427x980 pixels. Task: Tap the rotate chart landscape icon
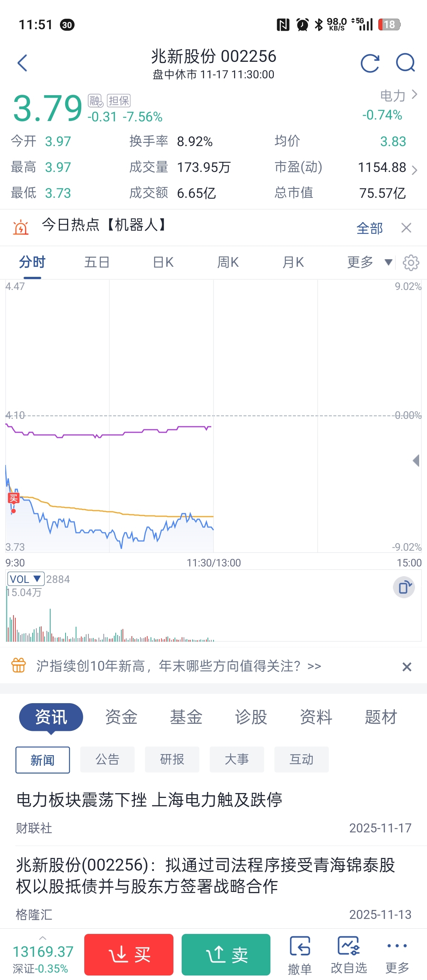coord(404,587)
